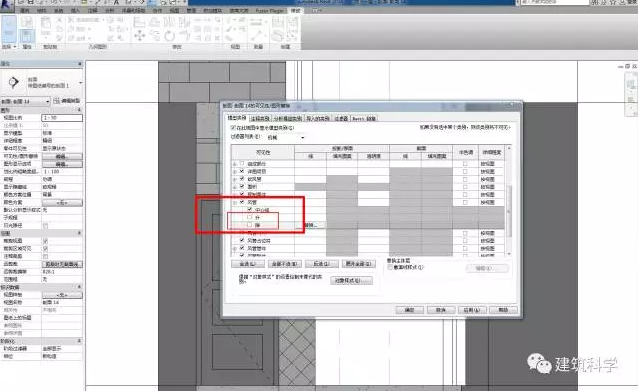Collapse the 标识数据 section in Properties
This screenshot has width=638, height=391.
click(79, 287)
